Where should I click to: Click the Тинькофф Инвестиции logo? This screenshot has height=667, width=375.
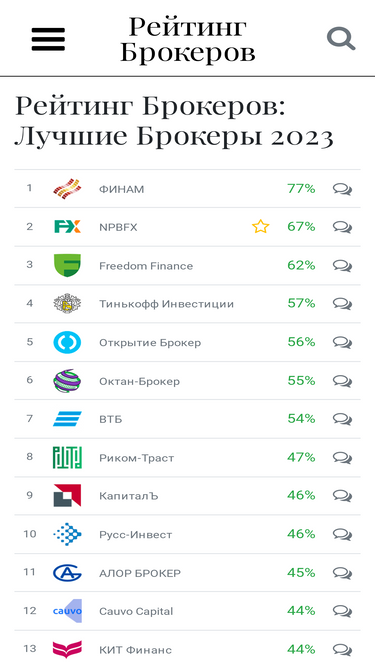[67, 304]
